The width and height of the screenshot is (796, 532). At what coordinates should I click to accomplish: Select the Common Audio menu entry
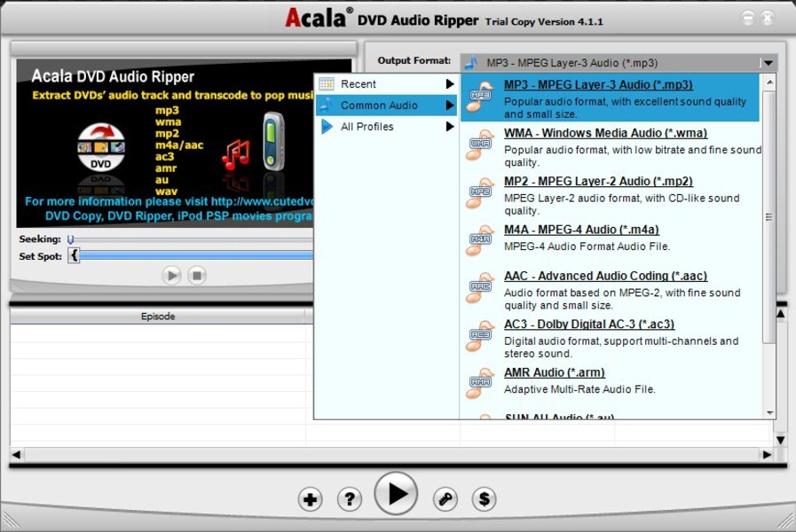[x=386, y=105]
